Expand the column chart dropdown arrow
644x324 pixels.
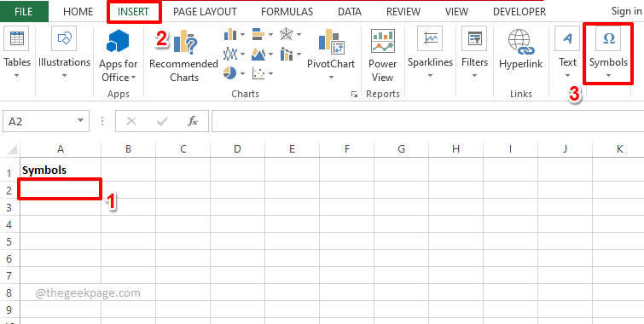[x=242, y=34]
